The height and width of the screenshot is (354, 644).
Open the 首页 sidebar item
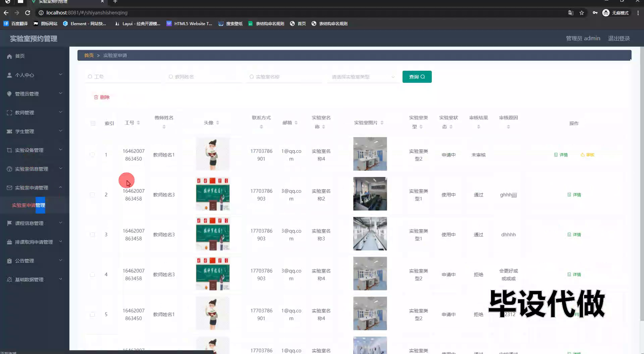pos(35,56)
